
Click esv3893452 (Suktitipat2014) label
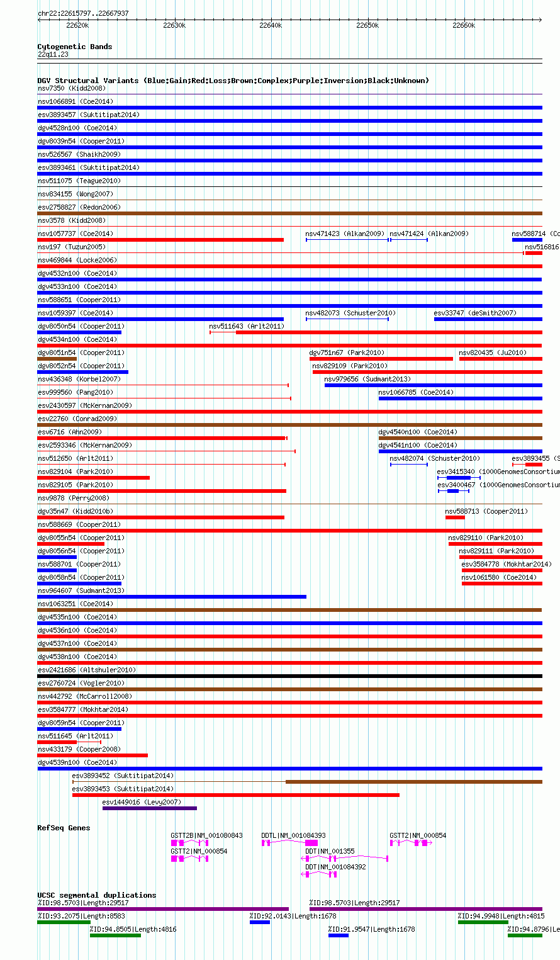[x=123, y=776]
